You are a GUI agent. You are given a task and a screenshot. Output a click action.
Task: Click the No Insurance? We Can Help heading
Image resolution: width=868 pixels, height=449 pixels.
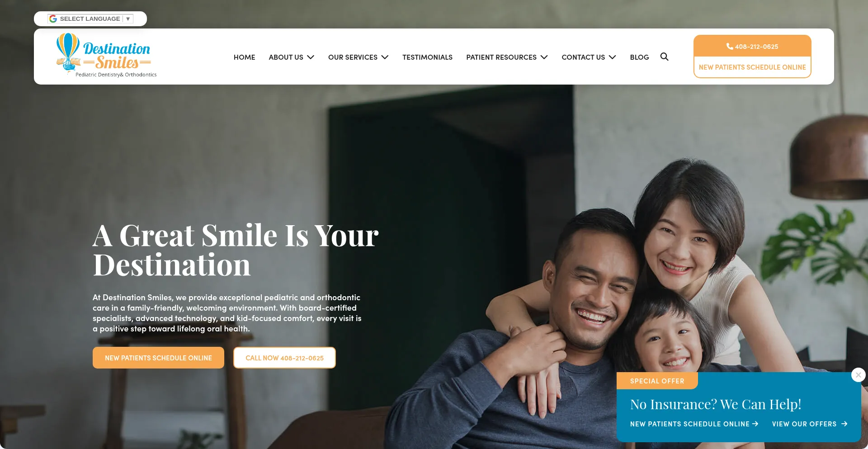(x=716, y=404)
